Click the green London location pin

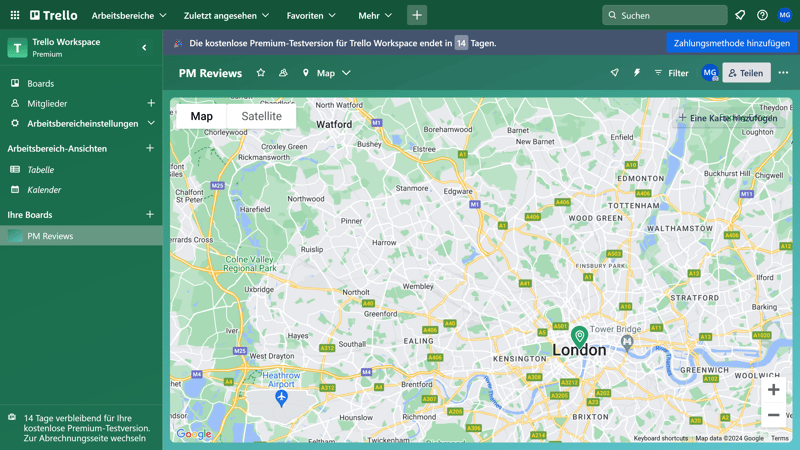pyautogui.click(x=579, y=336)
